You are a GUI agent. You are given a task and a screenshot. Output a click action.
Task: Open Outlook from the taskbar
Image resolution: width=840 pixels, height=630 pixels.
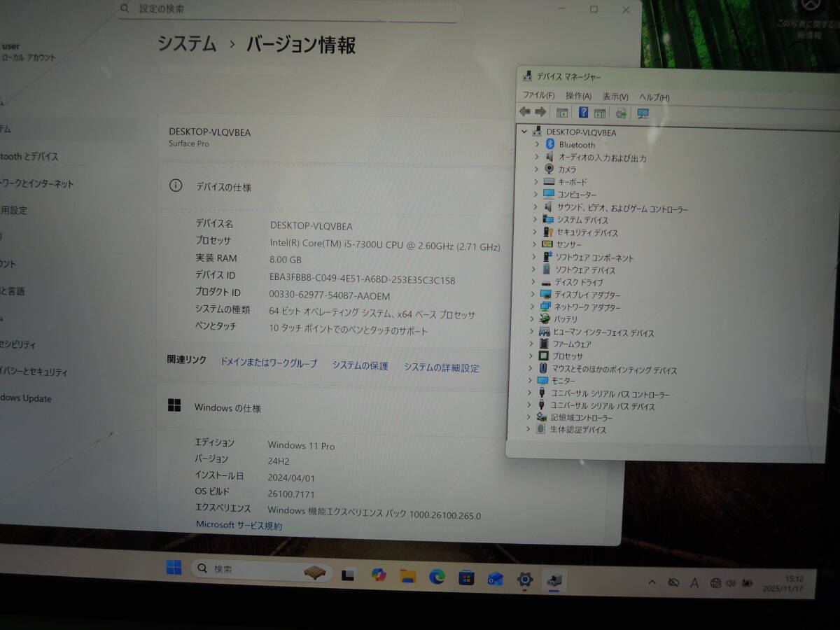point(496,579)
